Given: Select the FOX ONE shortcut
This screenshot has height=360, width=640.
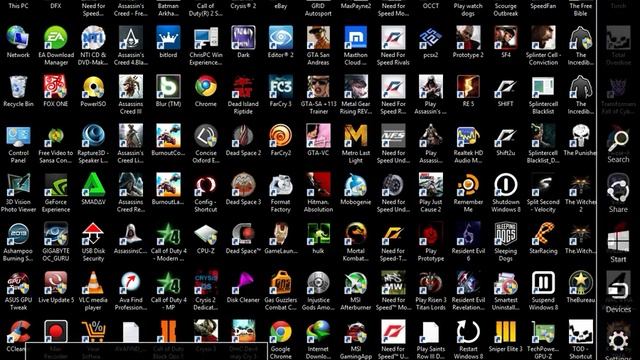Looking at the screenshot, I should point(56,87).
